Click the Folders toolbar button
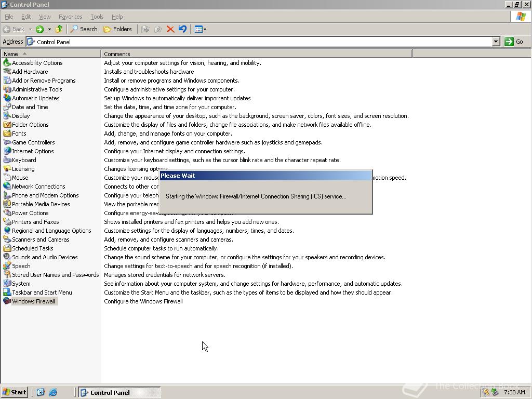 [x=117, y=29]
